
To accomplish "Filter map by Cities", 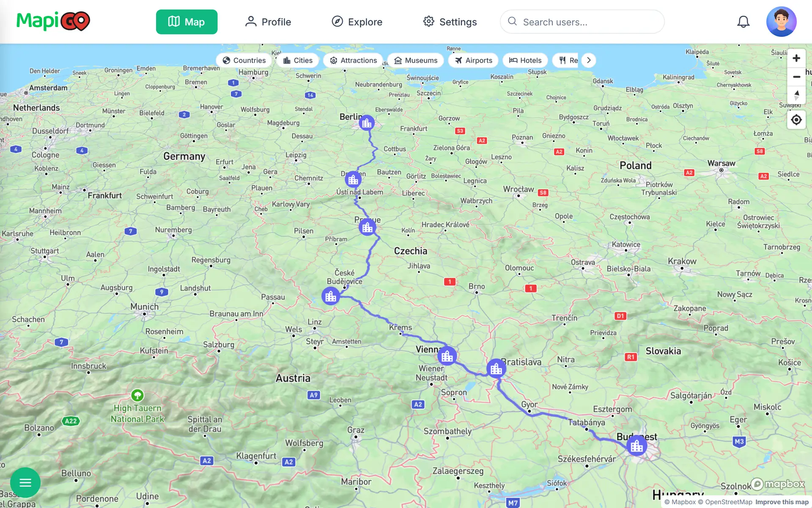I will tap(298, 60).
